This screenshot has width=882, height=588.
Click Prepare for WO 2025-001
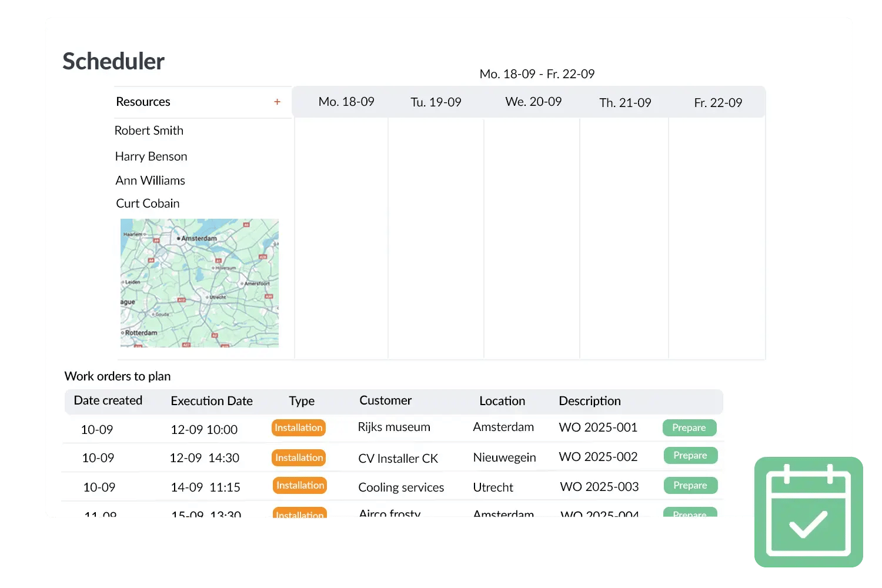click(x=689, y=427)
